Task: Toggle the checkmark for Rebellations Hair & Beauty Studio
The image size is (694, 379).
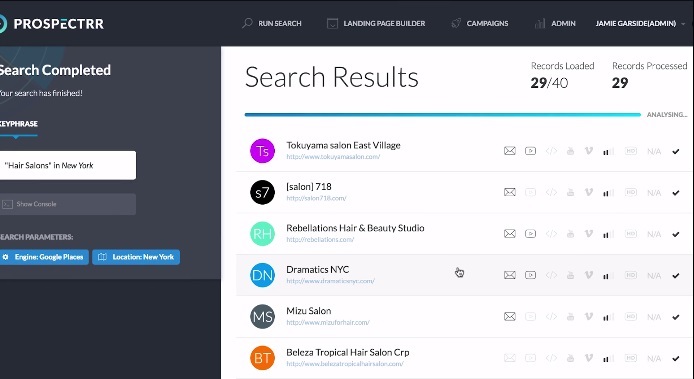Action: tap(675, 234)
